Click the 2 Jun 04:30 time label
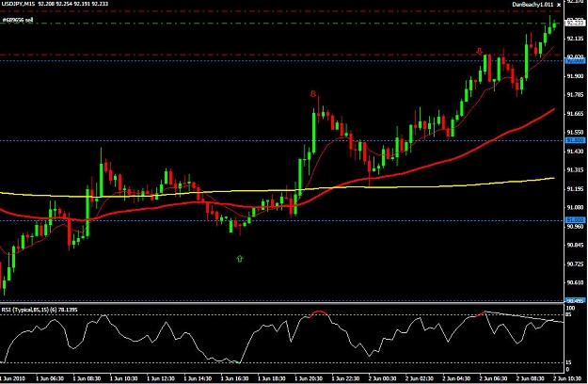Image resolution: width=588 pixels, height=384 pixels. [x=456, y=378]
